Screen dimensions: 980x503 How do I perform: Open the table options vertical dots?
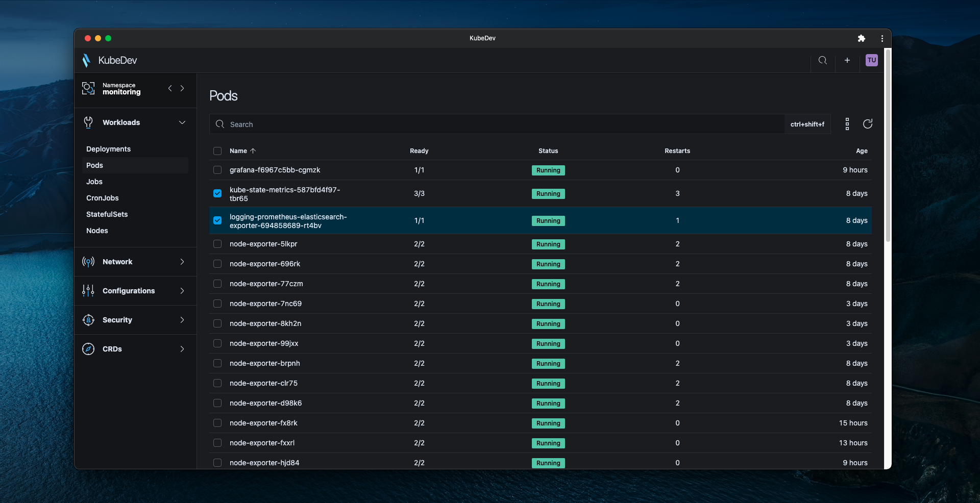coord(847,124)
